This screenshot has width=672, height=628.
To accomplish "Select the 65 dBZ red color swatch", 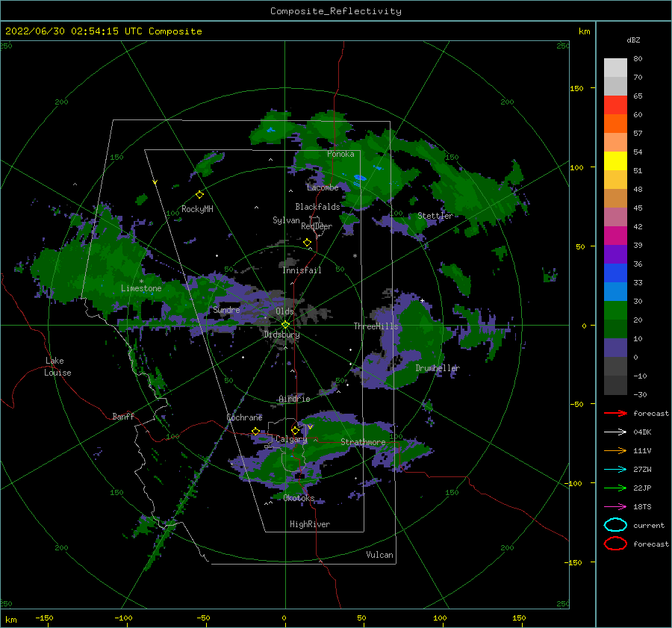I will tap(615, 105).
